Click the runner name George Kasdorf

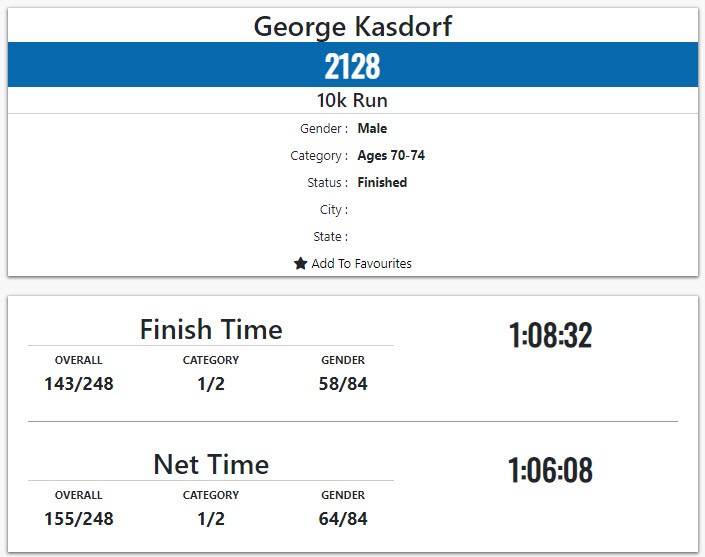tap(352, 26)
